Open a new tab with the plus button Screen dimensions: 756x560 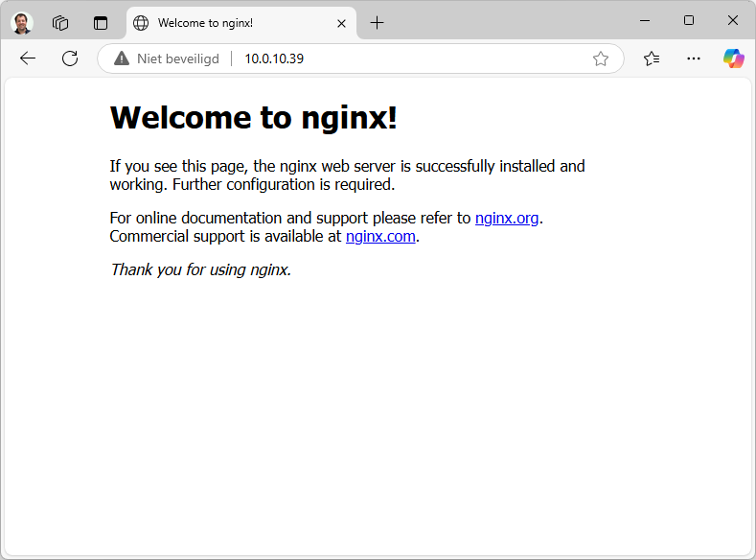pyautogui.click(x=377, y=23)
